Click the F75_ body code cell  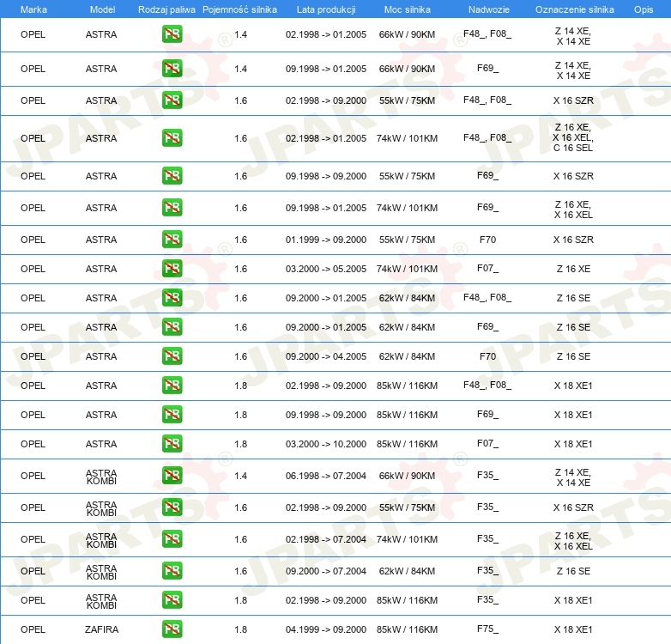pyautogui.click(x=488, y=629)
